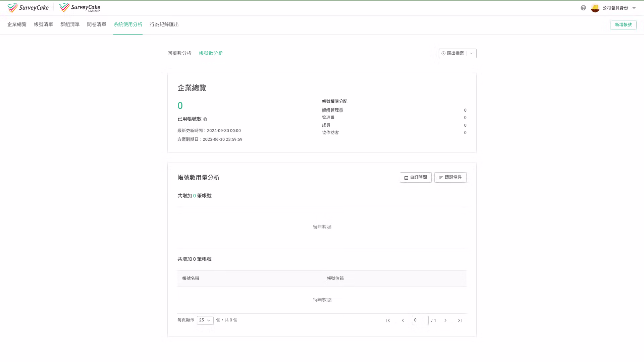Click the SurveyCake Powered By logo
The height and width of the screenshot is (362, 644).
click(x=79, y=8)
